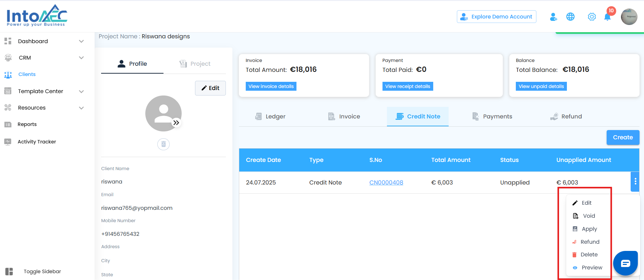Click the Unapplied Amount column header
The height and width of the screenshot is (280, 644).
(584, 160)
